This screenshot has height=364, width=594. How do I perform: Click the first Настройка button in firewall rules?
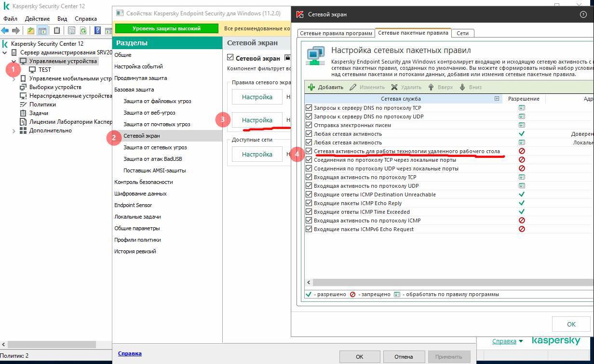click(x=257, y=97)
